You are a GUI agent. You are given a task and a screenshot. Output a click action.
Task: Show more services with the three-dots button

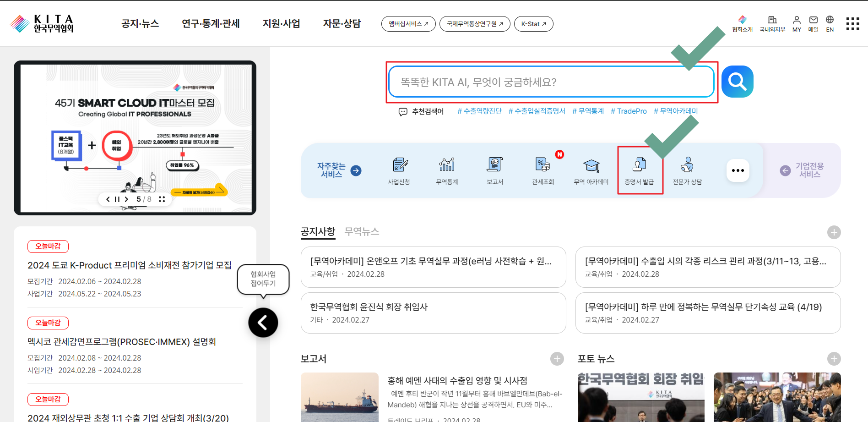[738, 170]
